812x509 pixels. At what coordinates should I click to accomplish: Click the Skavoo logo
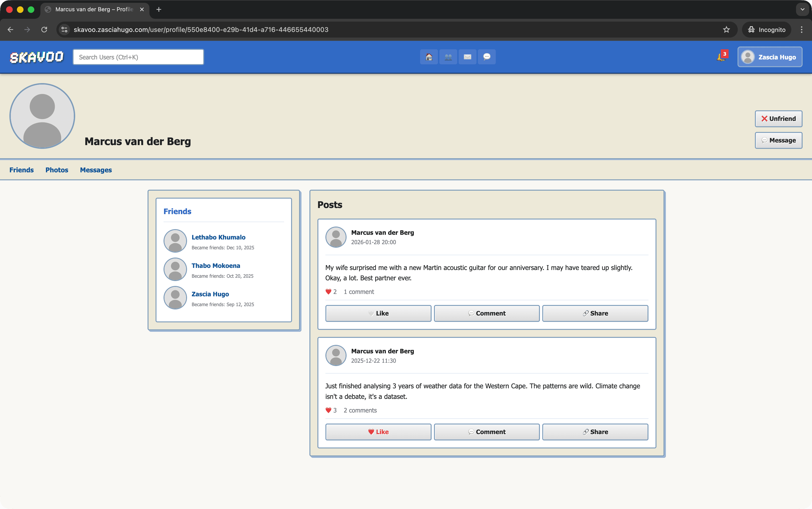coord(37,57)
